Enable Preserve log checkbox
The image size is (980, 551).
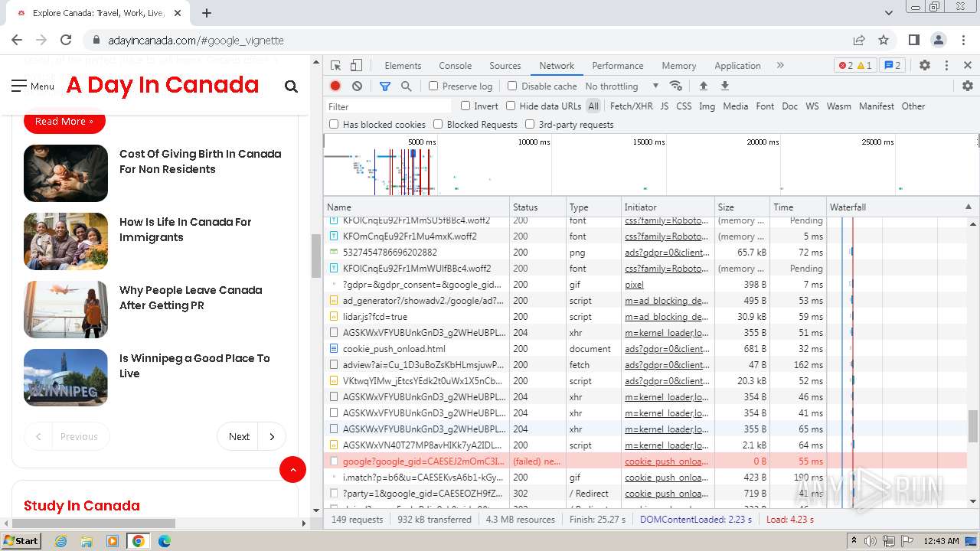(x=433, y=86)
